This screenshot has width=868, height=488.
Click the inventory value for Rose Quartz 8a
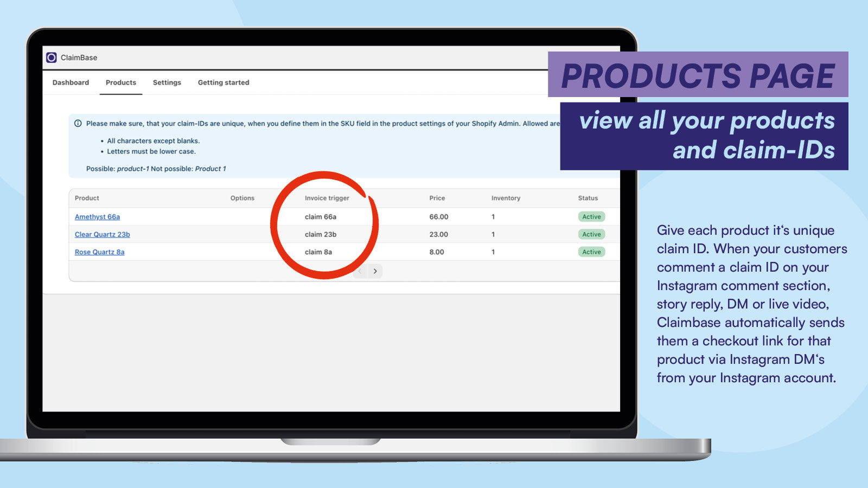coord(493,252)
